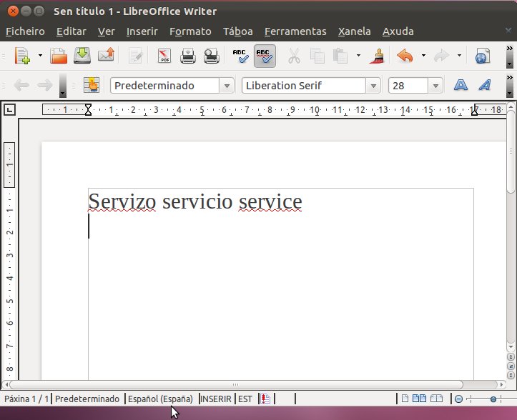Open the Editar menu
Viewport: 517px width, 420px height.
point(72,31)
